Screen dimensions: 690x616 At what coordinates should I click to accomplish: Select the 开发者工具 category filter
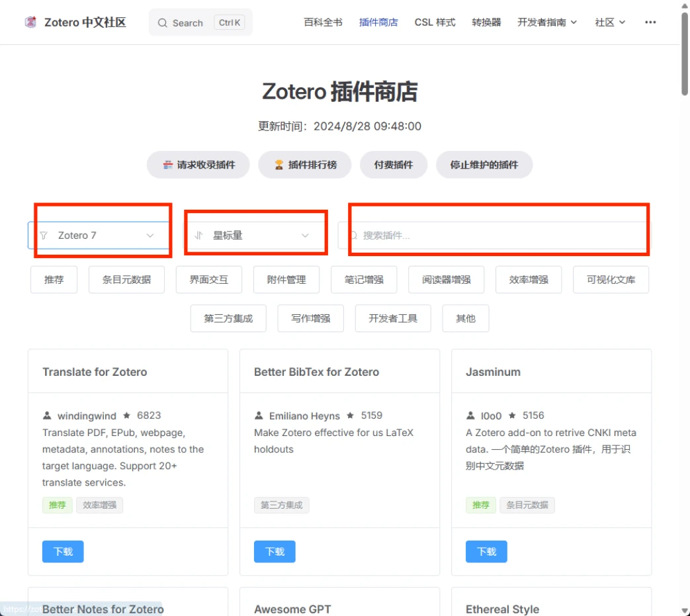tap(393, 318)
